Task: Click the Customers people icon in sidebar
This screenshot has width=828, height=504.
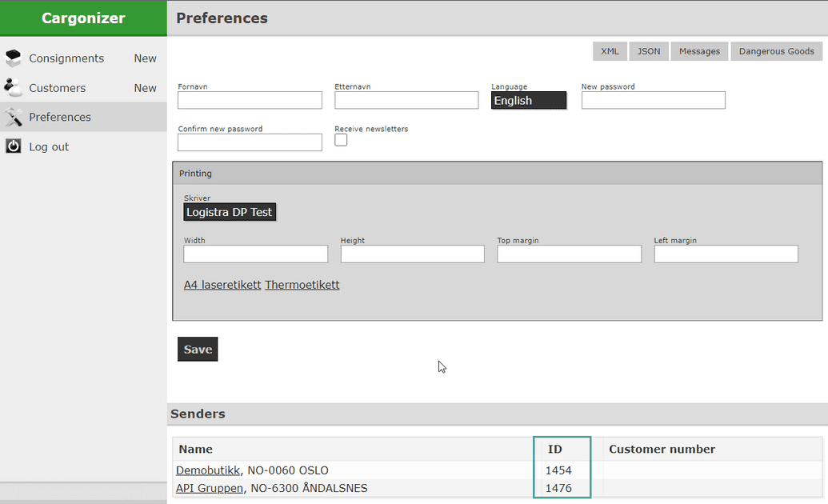Action: coord(14,87)
